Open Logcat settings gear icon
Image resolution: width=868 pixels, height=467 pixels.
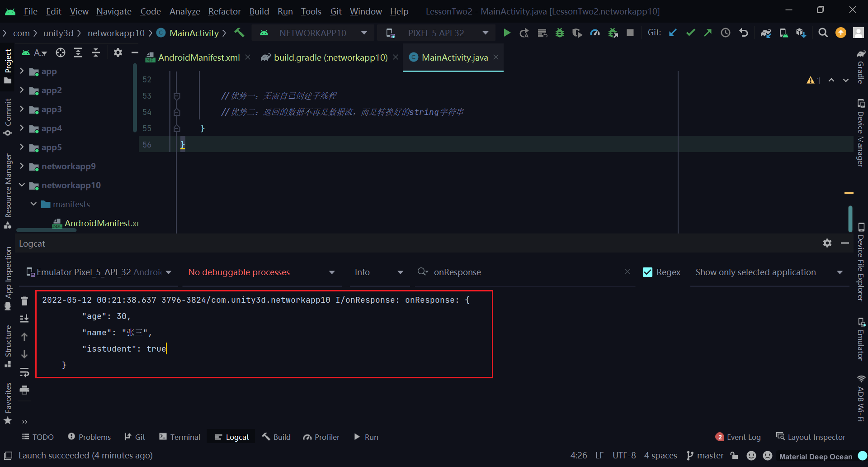827,243
